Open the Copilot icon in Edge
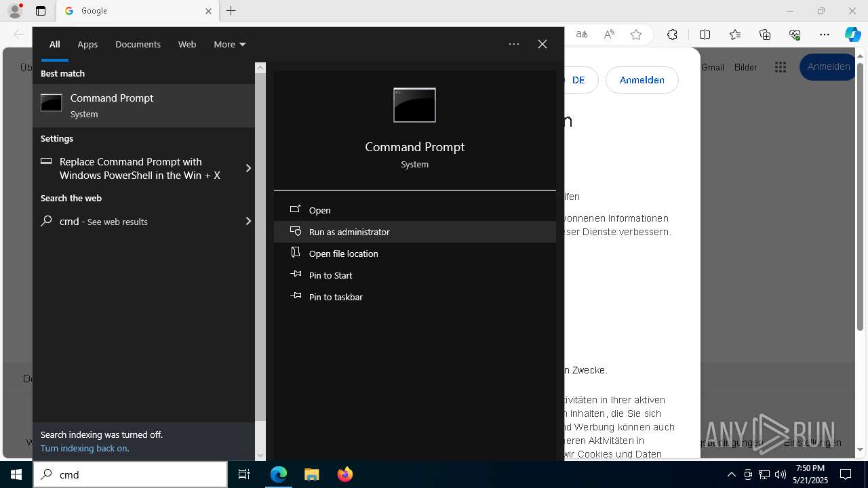Image resolution: width=868 pixels, height=488 pixels. (852, 35)
